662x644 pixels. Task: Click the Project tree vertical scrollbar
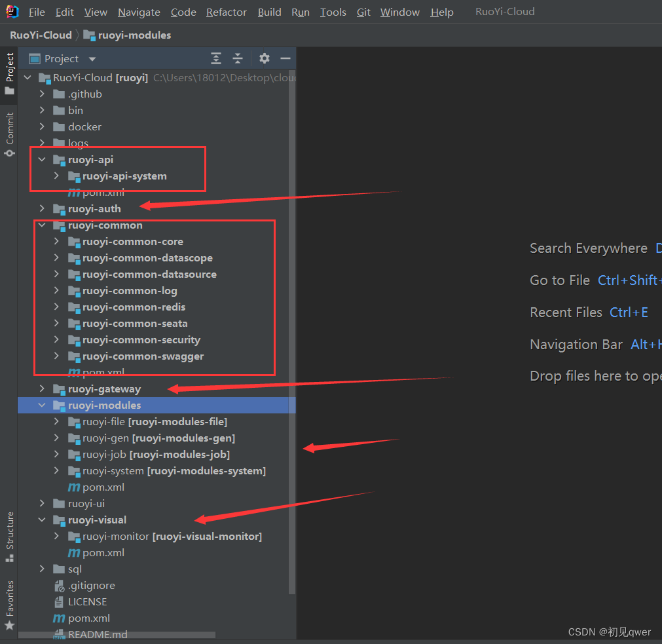tap(292, 333)
